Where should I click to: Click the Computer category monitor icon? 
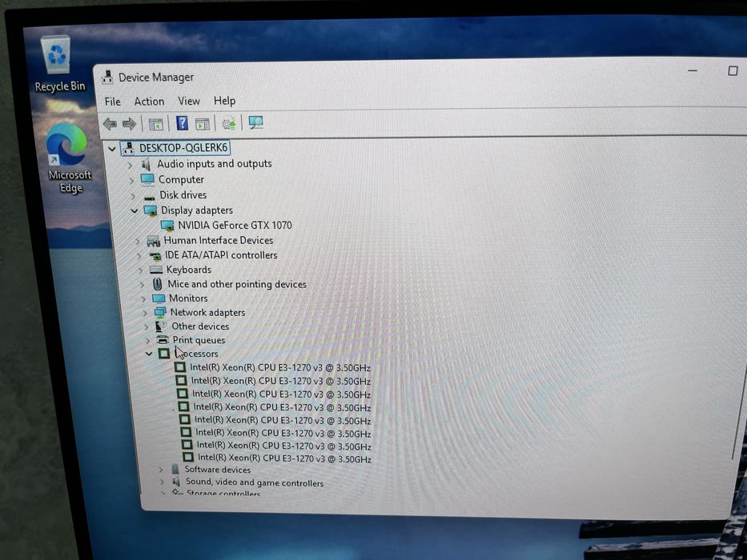coord(147,180)
